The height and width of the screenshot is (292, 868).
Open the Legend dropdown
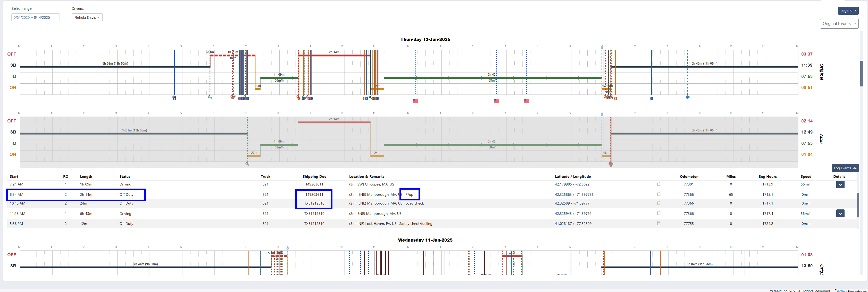[848, 11]
